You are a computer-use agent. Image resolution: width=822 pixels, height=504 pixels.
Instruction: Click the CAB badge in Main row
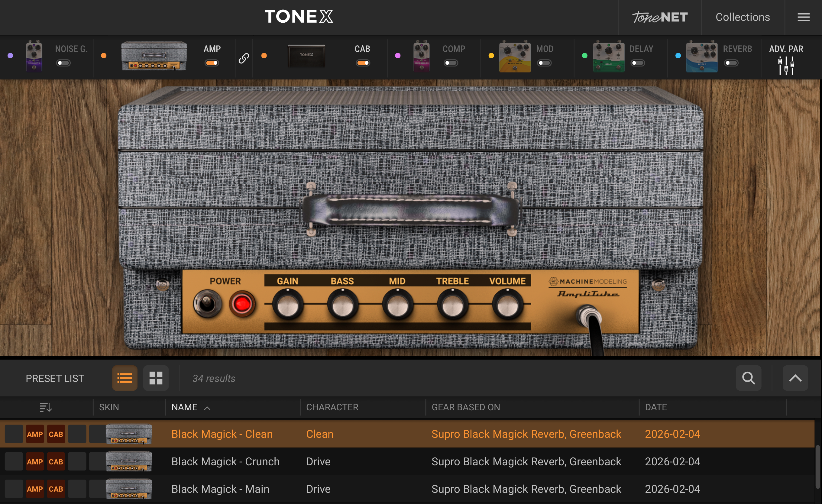click(x=56, y=489)
